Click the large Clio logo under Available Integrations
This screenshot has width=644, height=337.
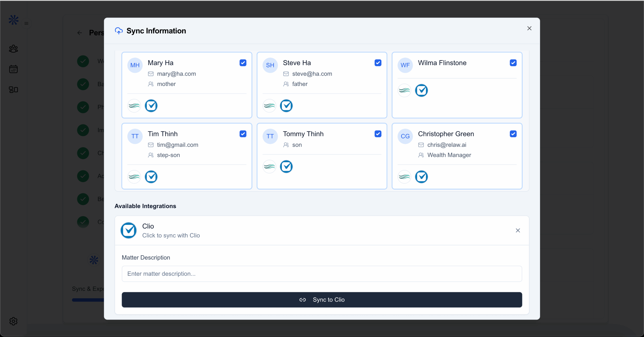pyautogui.click(x=129, y=230)
